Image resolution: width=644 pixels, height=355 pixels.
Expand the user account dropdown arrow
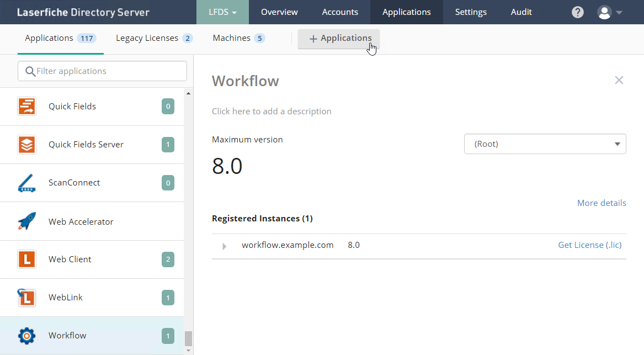point(619,12)
